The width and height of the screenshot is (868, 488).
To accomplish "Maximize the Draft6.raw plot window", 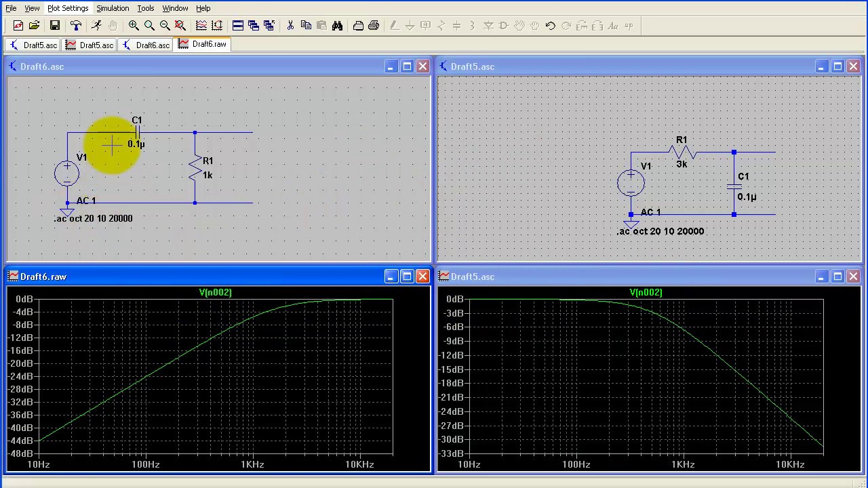I will [407, 276].
